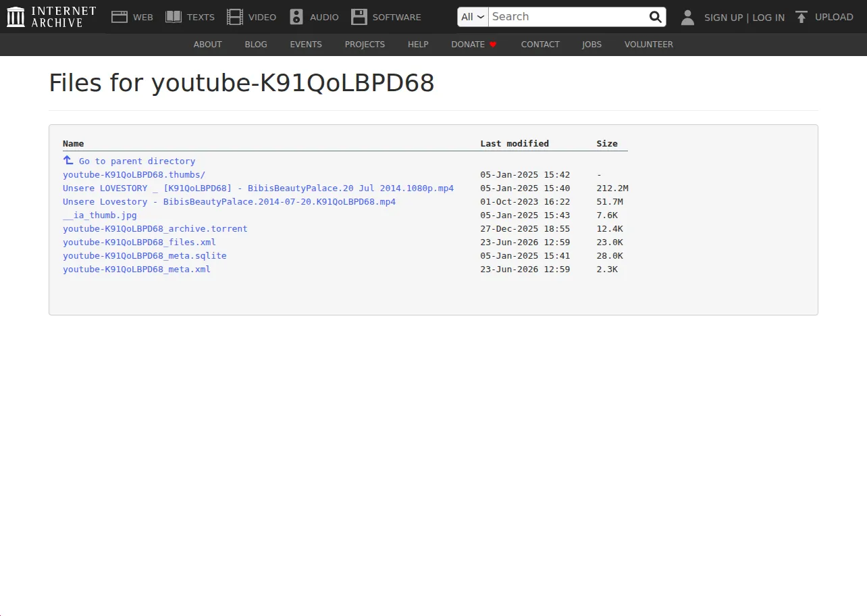
Task: Click the 212.2M size value
Action: [x=612, y=188]
